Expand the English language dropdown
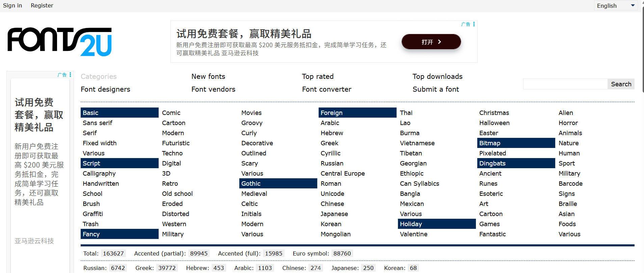 pyautogui.click(x=615, y=6)
